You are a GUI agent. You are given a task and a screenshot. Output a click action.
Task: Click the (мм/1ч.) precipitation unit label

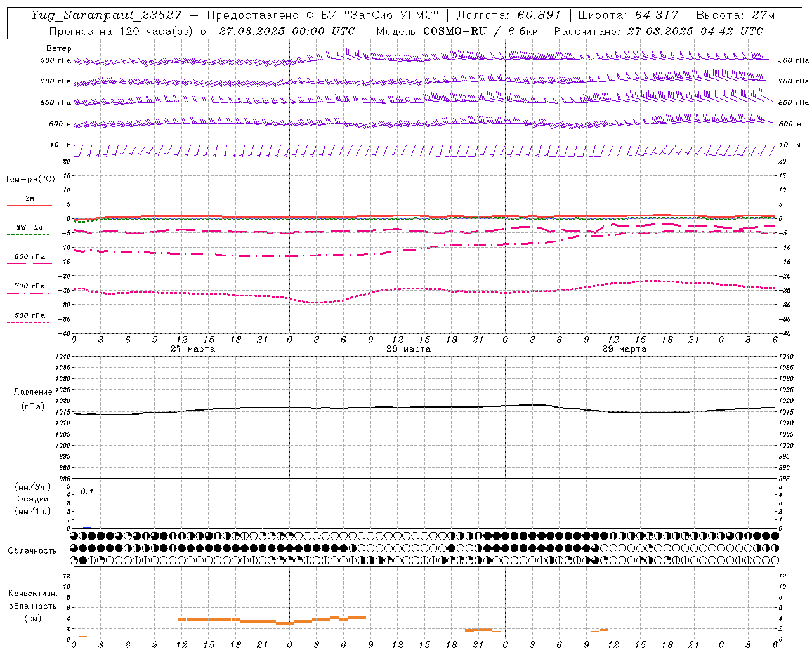33,511
